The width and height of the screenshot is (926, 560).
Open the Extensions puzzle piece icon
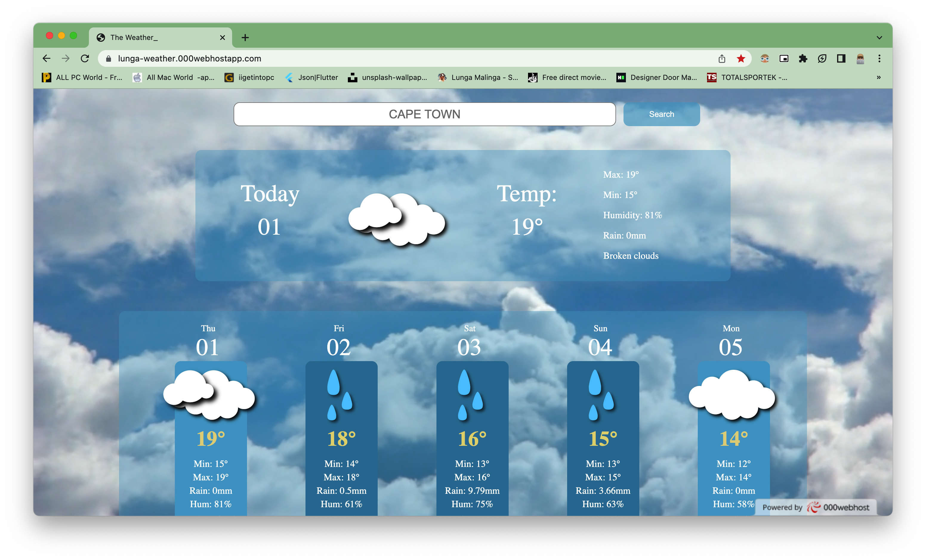pos(803,58)
